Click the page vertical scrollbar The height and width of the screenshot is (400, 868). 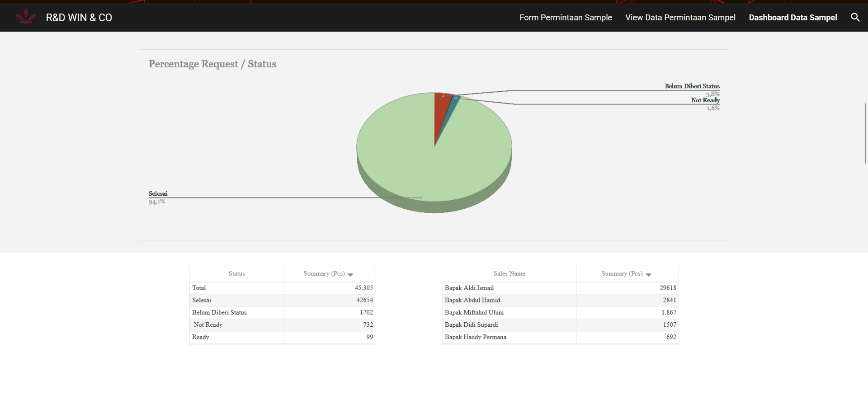pos(865,133)
